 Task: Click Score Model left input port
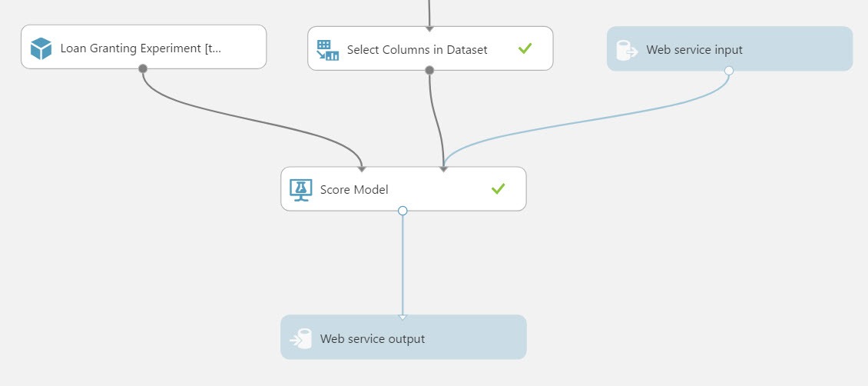362,168
